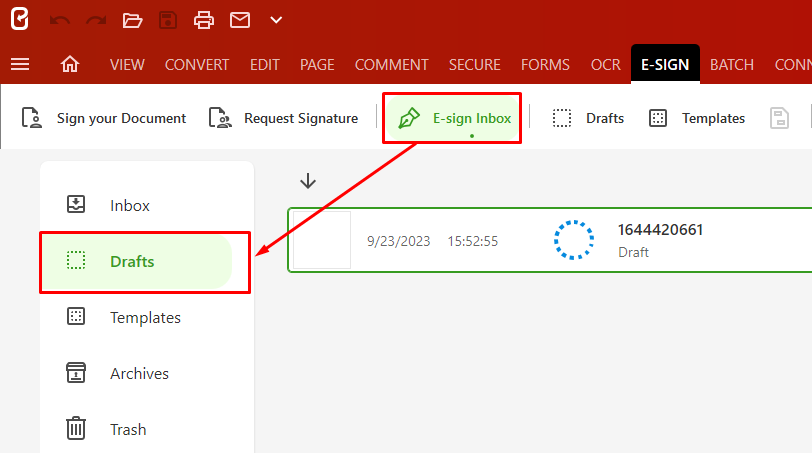Redo the last action
The height and width of the screenshot is (453, 812).
pos(96,20)
